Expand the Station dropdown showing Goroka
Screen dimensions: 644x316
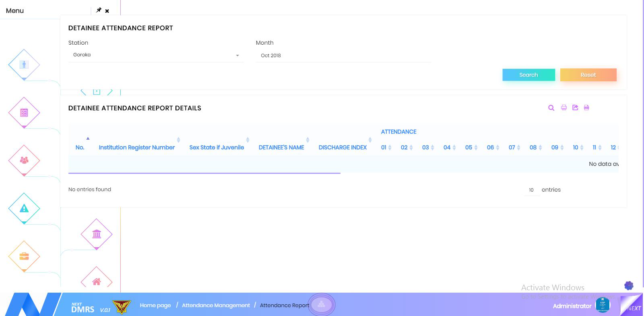[x=156, y=55]
